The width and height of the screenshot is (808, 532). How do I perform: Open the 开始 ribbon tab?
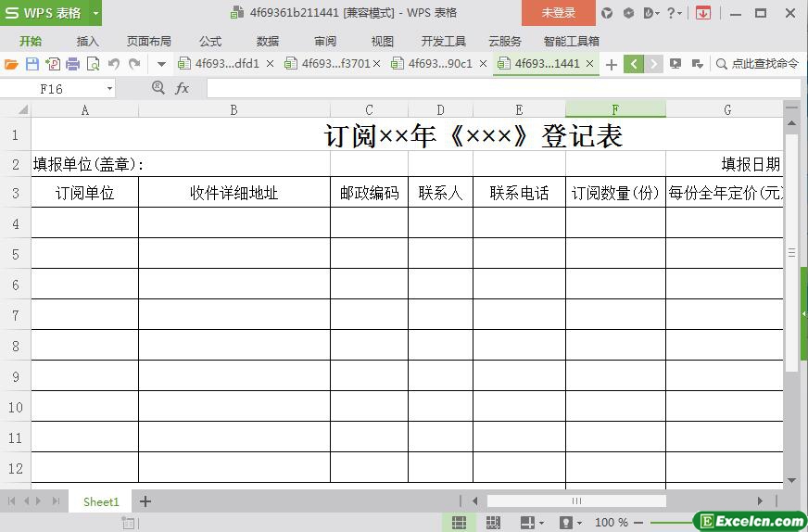coord(31,41)
